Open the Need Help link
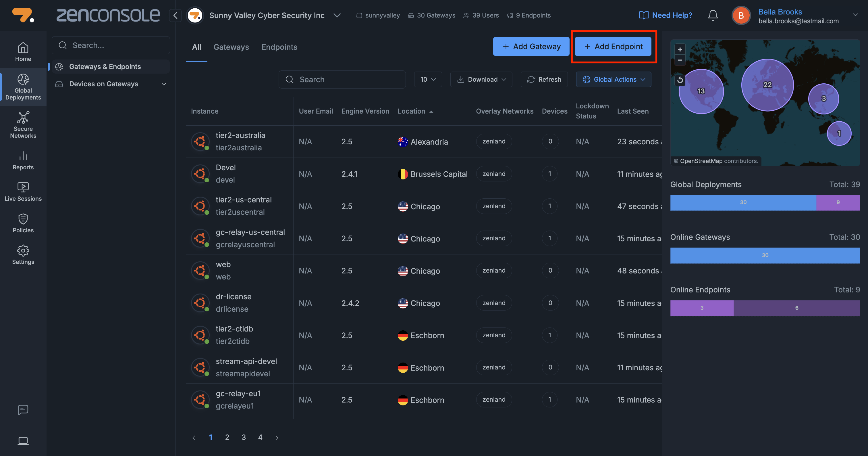868x456 pixels. point(665,15)
